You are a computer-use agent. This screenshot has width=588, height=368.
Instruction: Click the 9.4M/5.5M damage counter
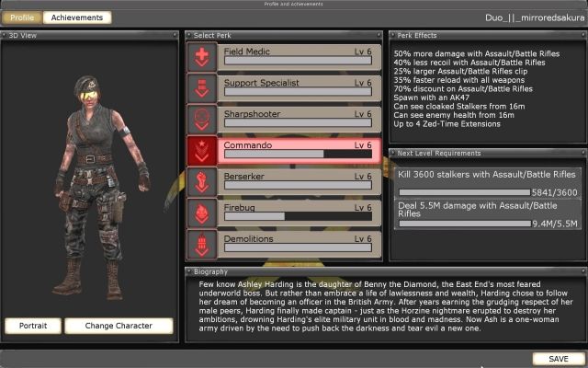tap(555, 224)
